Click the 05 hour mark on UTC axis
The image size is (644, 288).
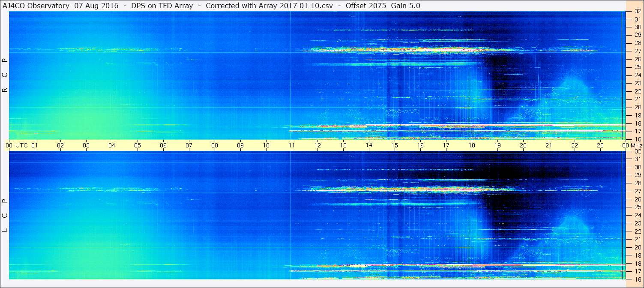pos(137,145)
